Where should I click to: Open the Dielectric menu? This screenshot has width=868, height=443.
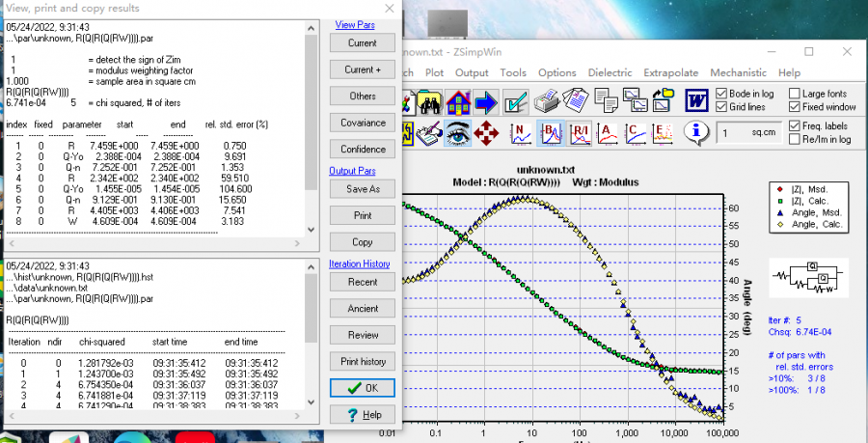[609, 72]
